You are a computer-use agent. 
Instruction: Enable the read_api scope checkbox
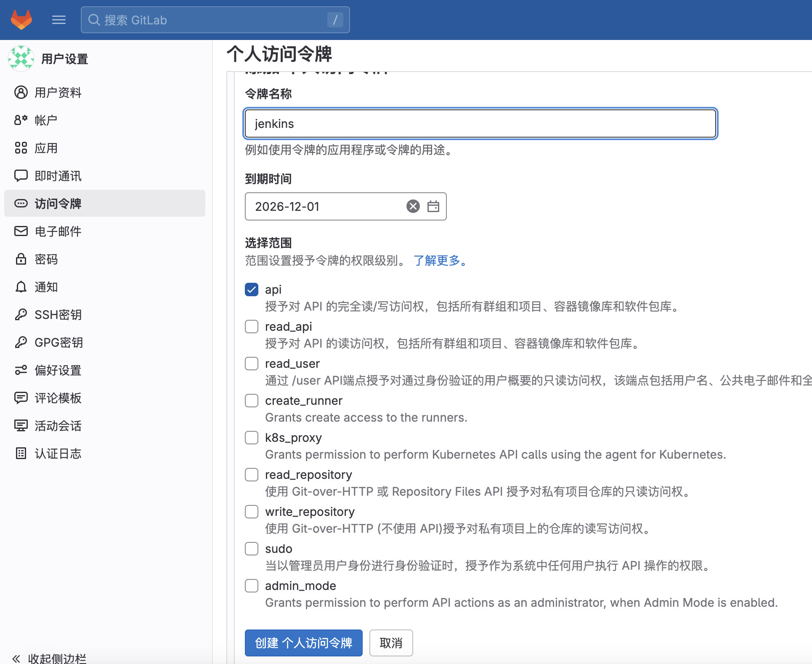click(x=252, y=327)
